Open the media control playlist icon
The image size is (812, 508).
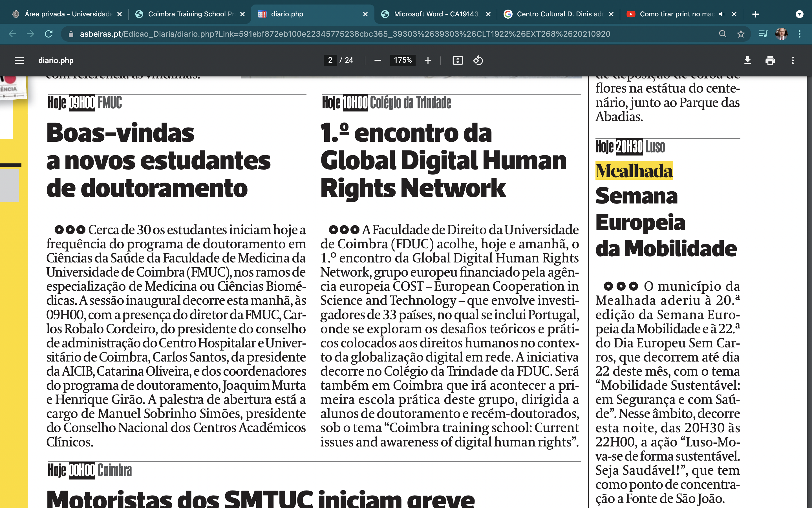(x=763, y=34)
